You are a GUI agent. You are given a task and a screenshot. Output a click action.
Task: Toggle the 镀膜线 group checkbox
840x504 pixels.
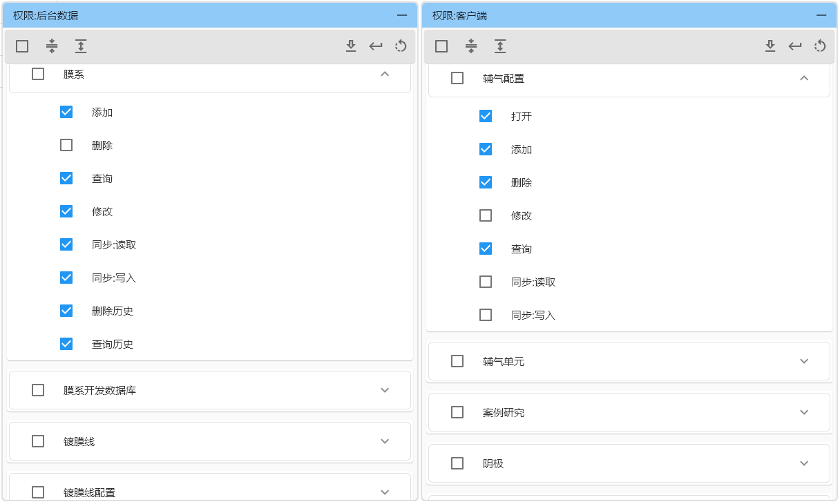pyautogui.click(x=38, y=441)
